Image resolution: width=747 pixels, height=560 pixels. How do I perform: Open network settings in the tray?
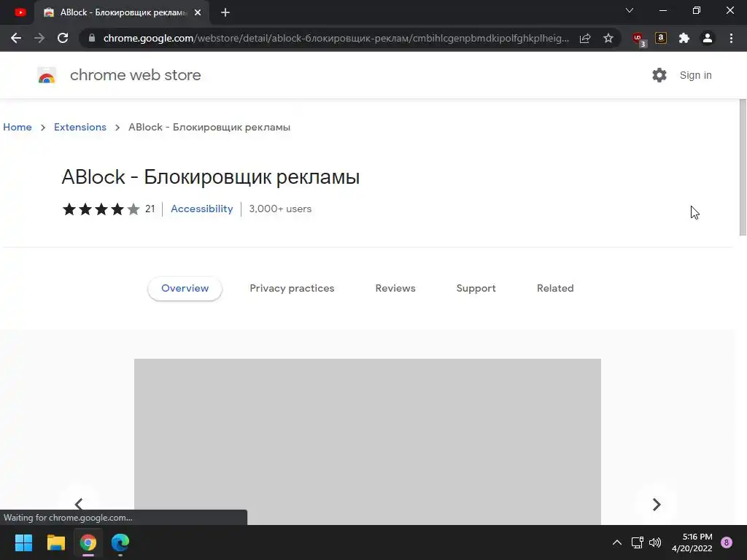[x=637, y=542]
